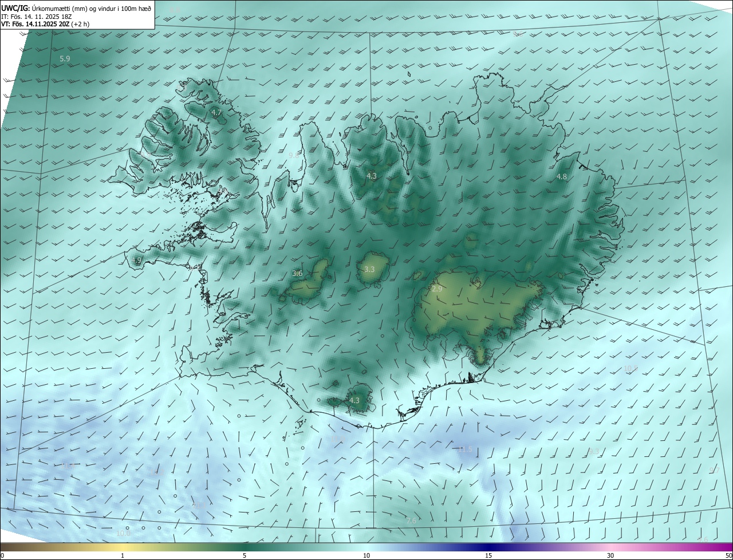
Task: Click the title "Úrkomumætti (mm) og vindur í 100m hæð"
Action: [x=90, y=8]
